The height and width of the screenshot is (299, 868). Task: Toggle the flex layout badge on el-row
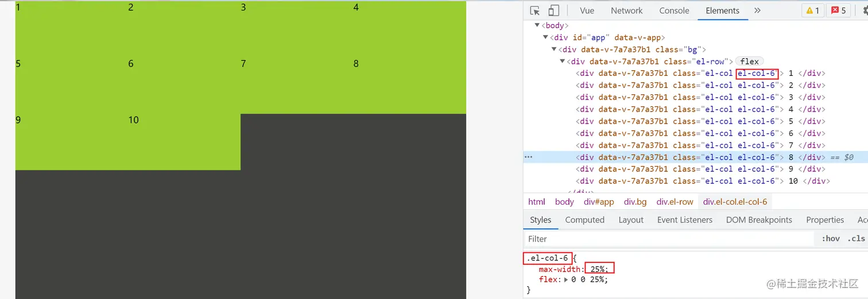[x=749, y=62]
